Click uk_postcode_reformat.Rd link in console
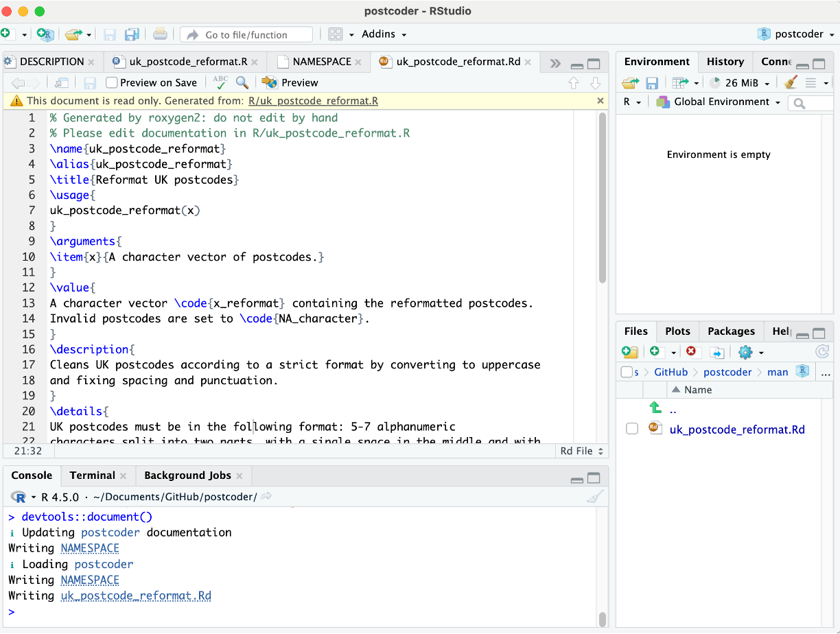 coord(136,596)
